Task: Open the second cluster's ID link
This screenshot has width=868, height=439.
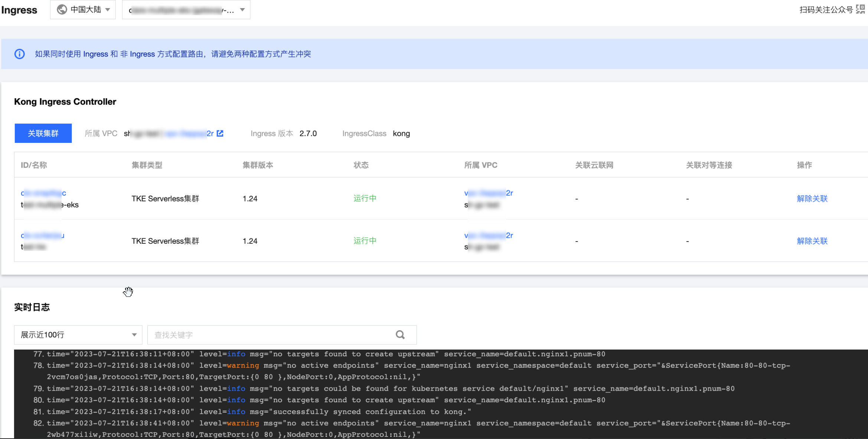Action: (43, 235)
